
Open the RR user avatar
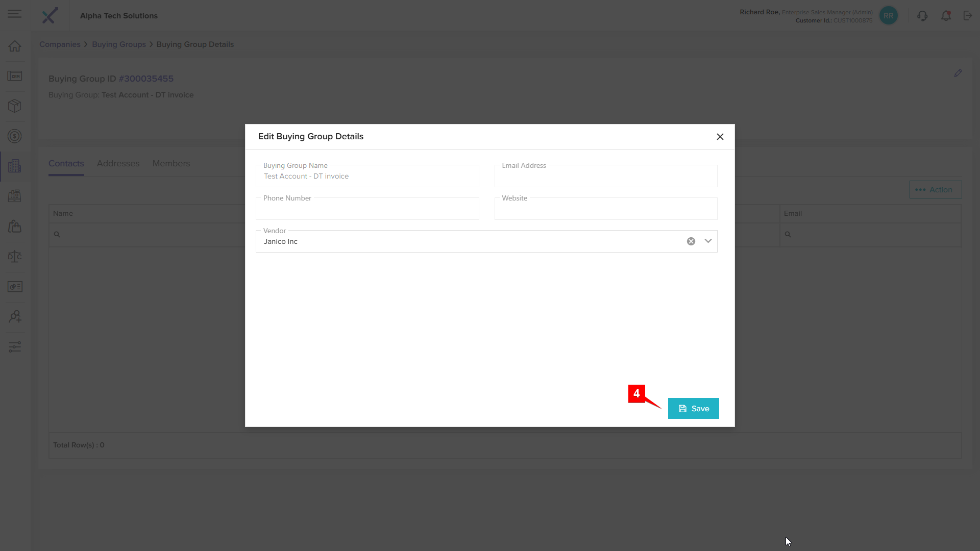(888, 16)
